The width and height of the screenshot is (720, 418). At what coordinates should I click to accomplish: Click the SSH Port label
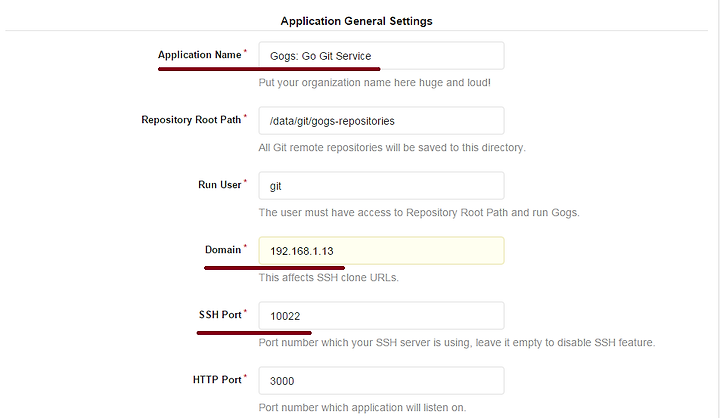(x=220, y=315)
